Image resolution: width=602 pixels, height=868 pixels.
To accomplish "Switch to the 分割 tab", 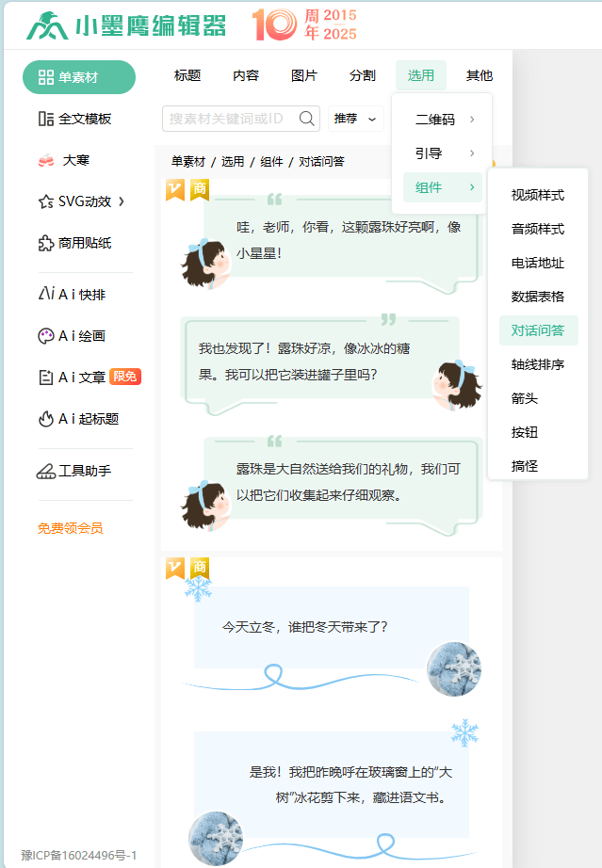I will [x=363, y=75].
